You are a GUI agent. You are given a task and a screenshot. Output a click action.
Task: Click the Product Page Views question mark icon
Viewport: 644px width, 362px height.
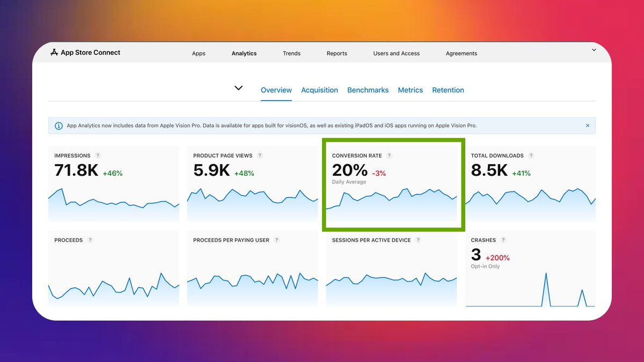click(260, 155)
